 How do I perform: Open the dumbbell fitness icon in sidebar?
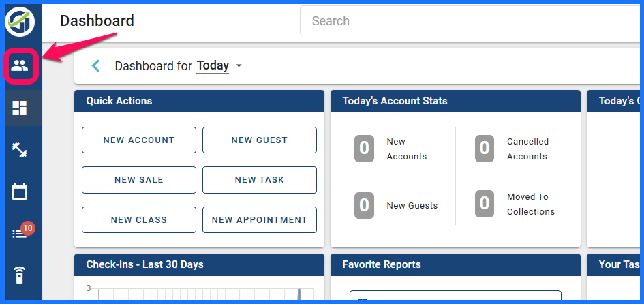pos(20,150)
